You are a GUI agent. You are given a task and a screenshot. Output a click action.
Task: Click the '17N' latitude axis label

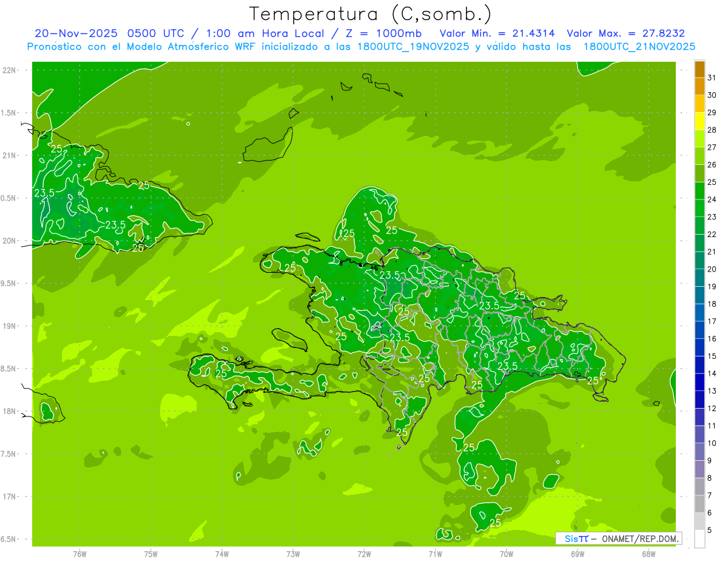click(x=9, y=497)
